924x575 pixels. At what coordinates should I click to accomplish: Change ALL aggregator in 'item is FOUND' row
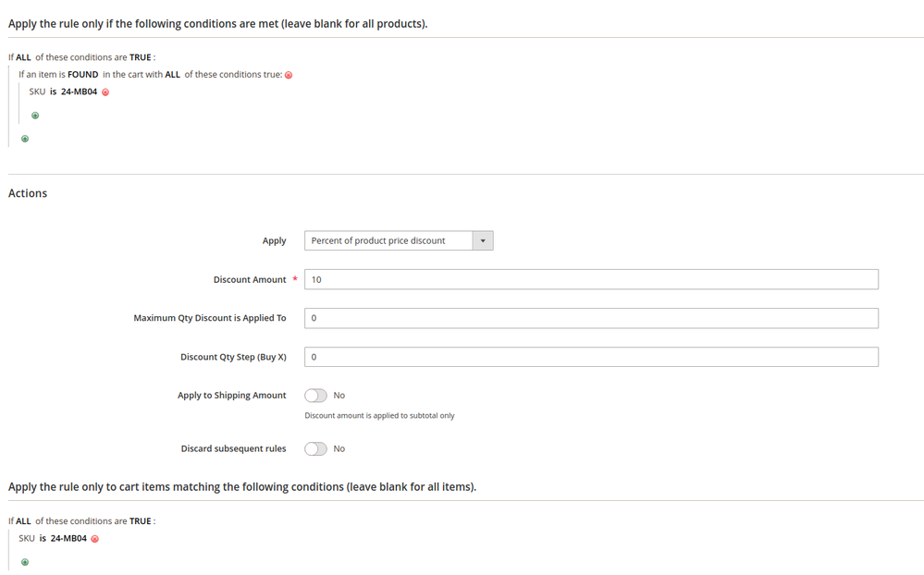coord(172,75)
